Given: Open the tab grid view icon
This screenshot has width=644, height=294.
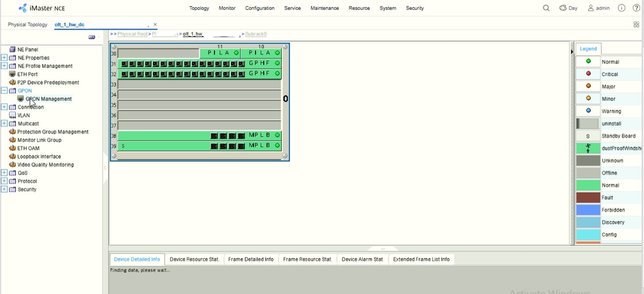Looking at the screenshot, I should pyautogui.click(x=636, y=24).
